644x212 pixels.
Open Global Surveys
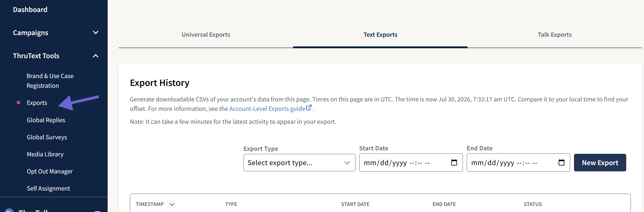47,137
